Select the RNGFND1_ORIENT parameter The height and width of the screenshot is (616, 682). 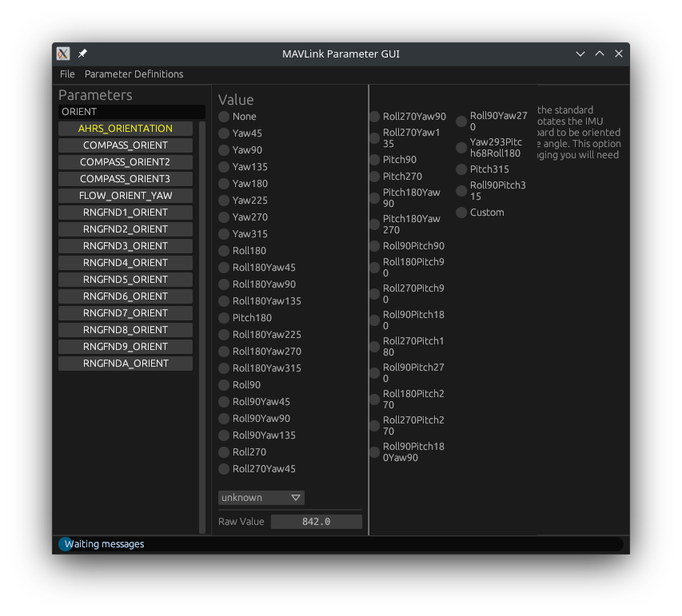[125, 212]
